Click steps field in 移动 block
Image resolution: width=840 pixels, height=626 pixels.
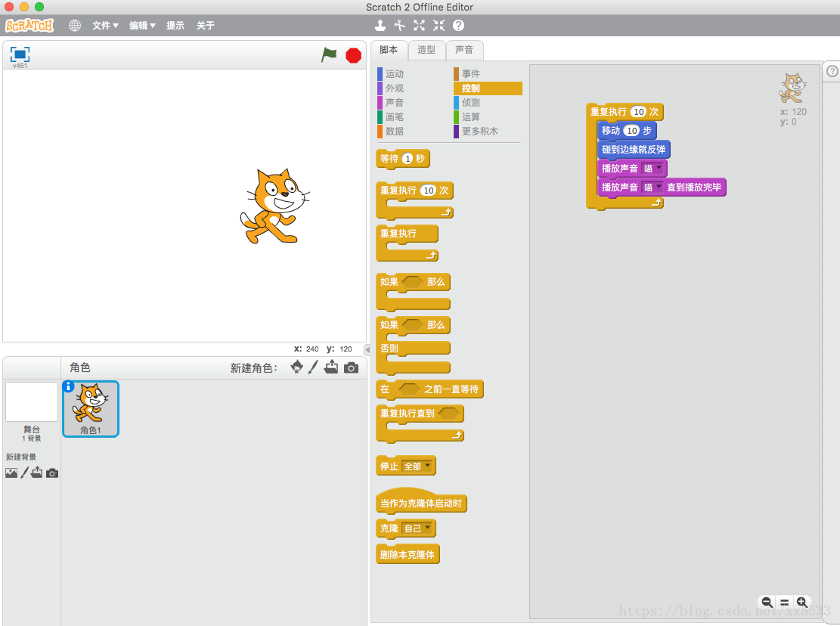pos(632,131)
